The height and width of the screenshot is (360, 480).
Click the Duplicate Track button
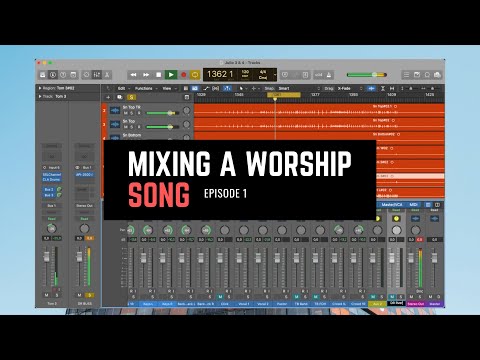[x=120, y=97]
